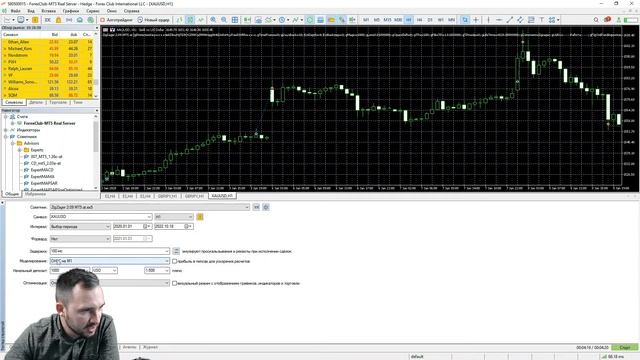Select the equidistant channel tool
The height and width of the screenshot is (360, 640).
point(520,20)
